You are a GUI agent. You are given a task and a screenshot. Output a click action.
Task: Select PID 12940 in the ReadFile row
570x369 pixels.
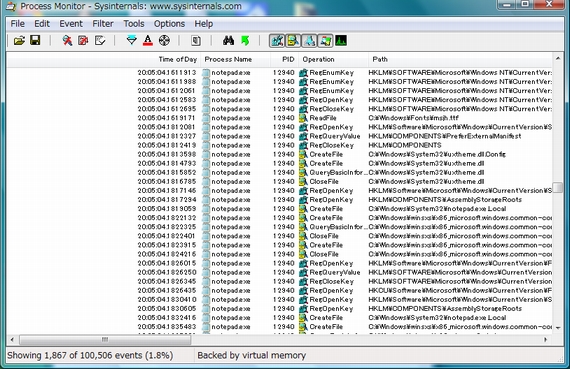pyautogui.click(x=284, y=118)
